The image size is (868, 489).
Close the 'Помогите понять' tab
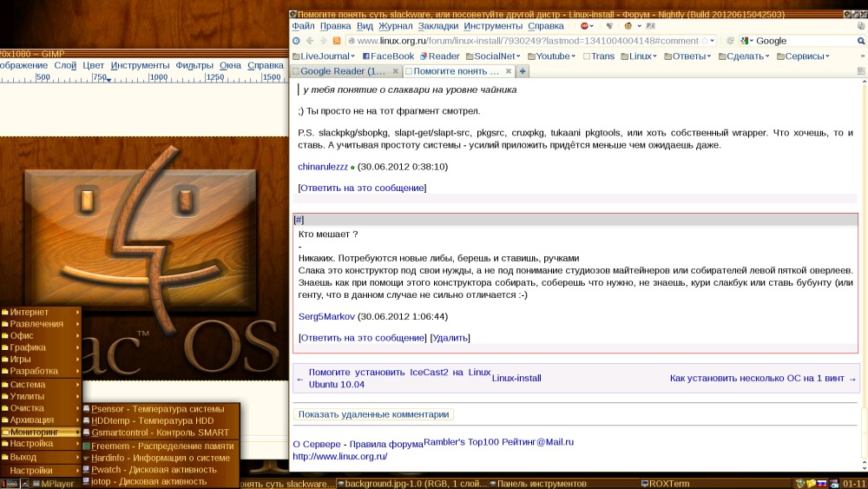coord(508,71)
